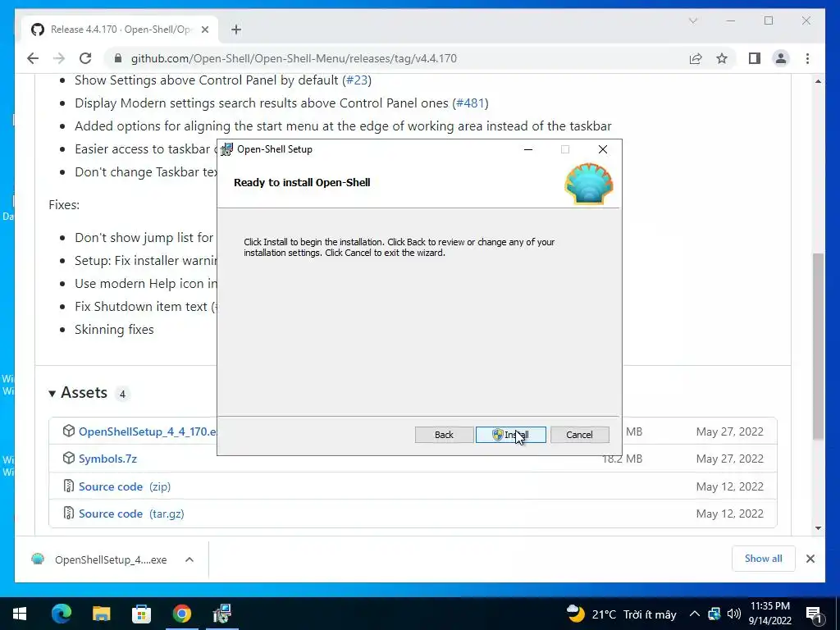Viewport: 840px width, 630px height.
Task: View site security lock info
Action: coord(118,58)
